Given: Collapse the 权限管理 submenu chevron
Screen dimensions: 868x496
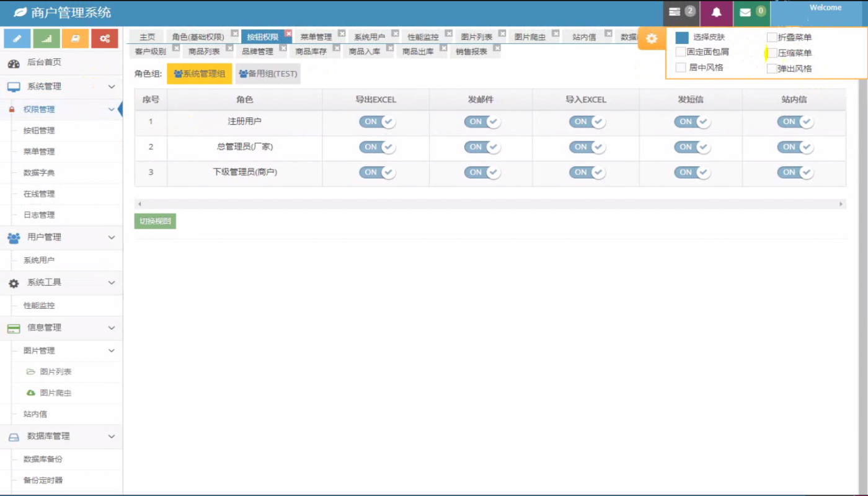Looking at the screenshot, I should (112, 110).
